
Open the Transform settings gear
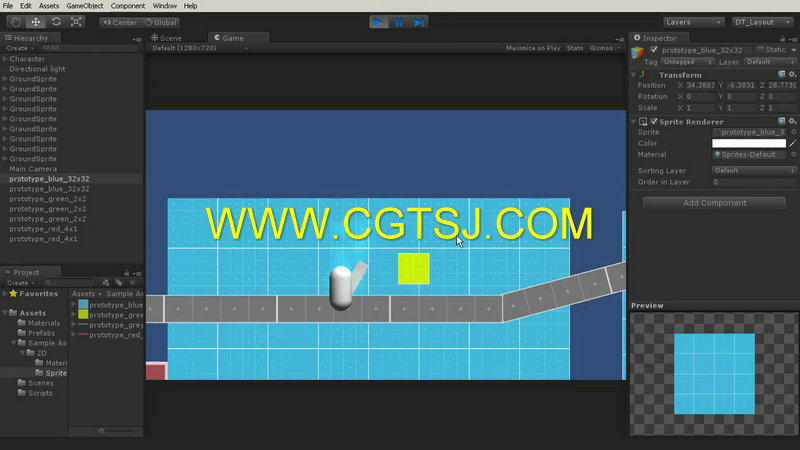(x=792, y=75)
